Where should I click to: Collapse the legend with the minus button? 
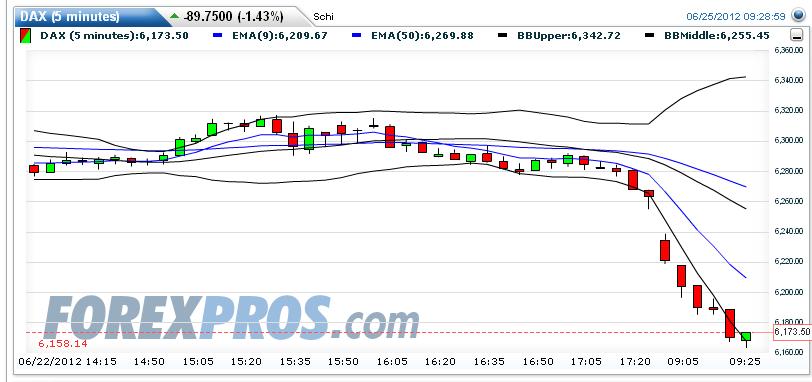pyautogui.click(x=795, y=36)
